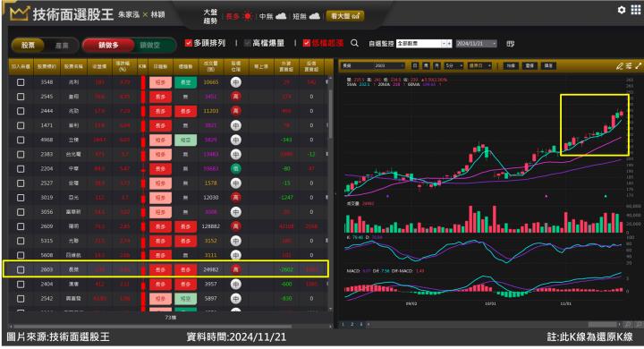Screen dimensions: 644x349
Task: Click the chart expand arrows icon
Action: [638, 65]
